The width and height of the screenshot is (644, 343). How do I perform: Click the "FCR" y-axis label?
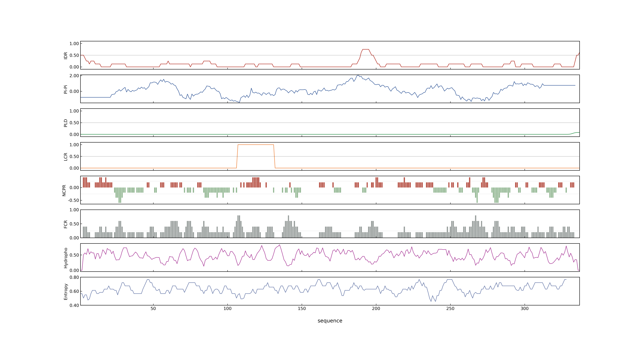[x=66, y=224]
